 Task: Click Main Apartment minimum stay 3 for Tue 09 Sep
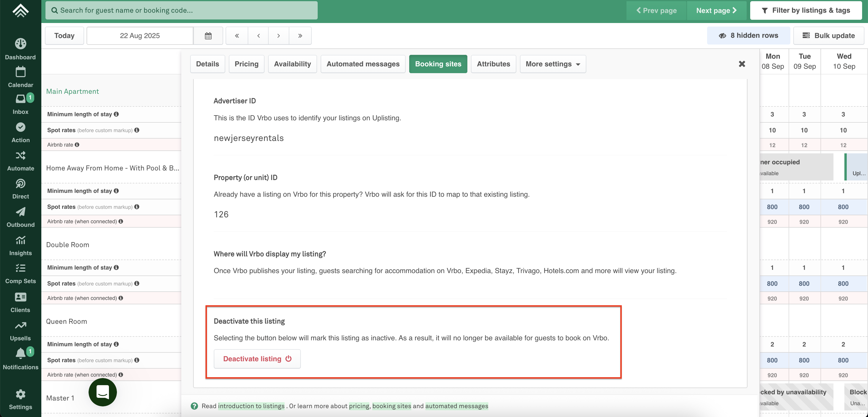(x=804, y=114)
